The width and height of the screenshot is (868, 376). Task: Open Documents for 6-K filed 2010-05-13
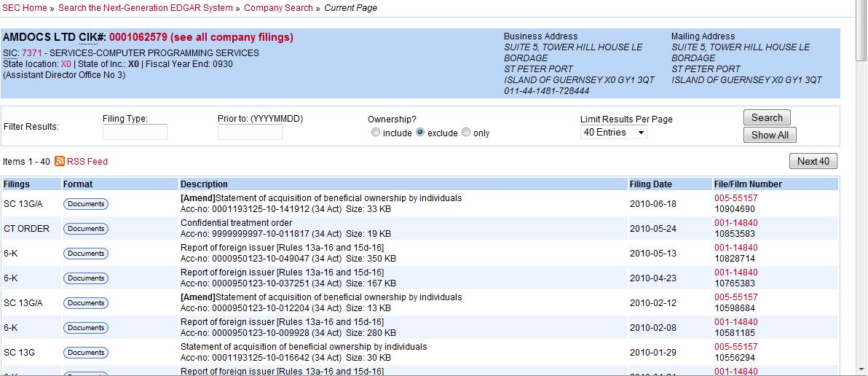[86, 253]
